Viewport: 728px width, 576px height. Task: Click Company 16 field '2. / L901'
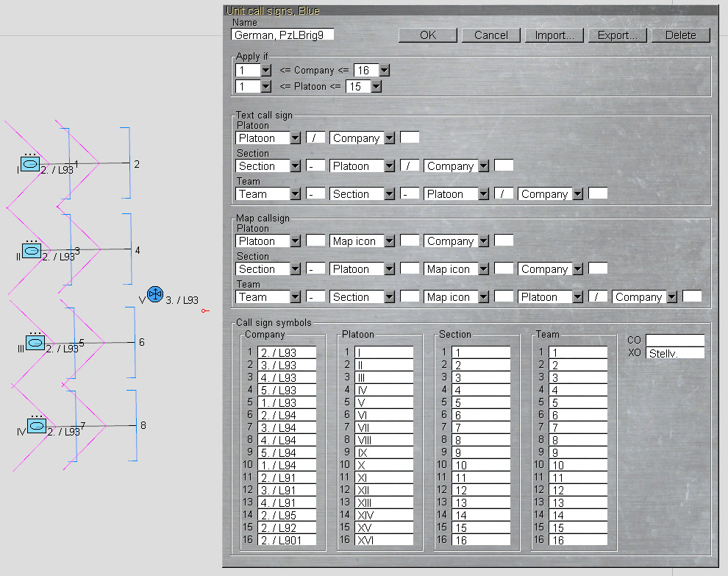click(x=287, y=541)
